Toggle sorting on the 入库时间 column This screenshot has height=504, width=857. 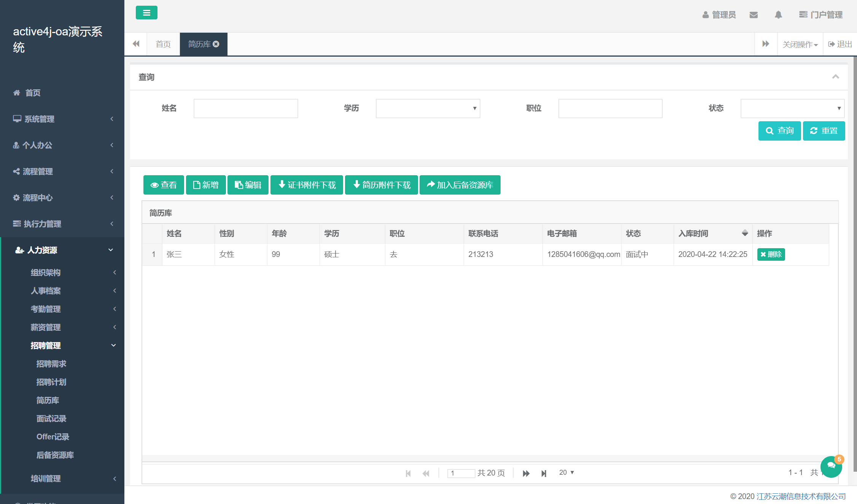[744, 233]
